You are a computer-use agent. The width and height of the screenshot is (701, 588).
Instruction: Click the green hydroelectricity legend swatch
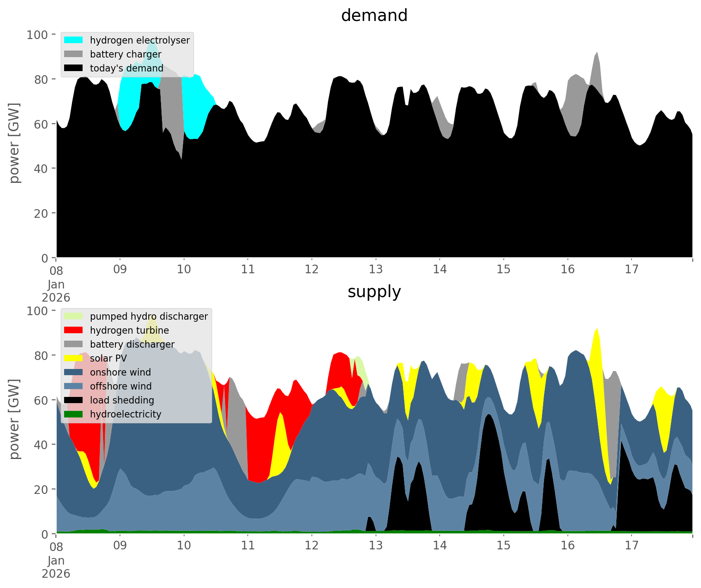tap(74, 414)
